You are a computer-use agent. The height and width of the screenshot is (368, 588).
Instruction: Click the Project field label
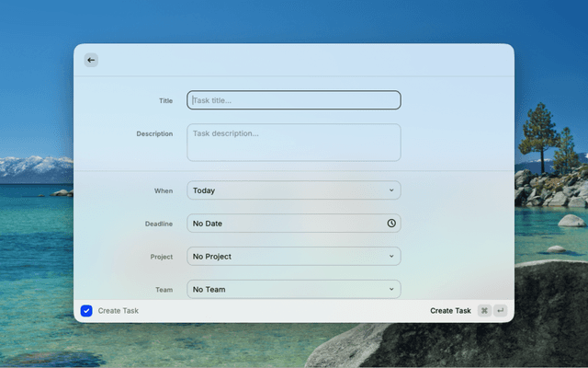click(162, 257)
